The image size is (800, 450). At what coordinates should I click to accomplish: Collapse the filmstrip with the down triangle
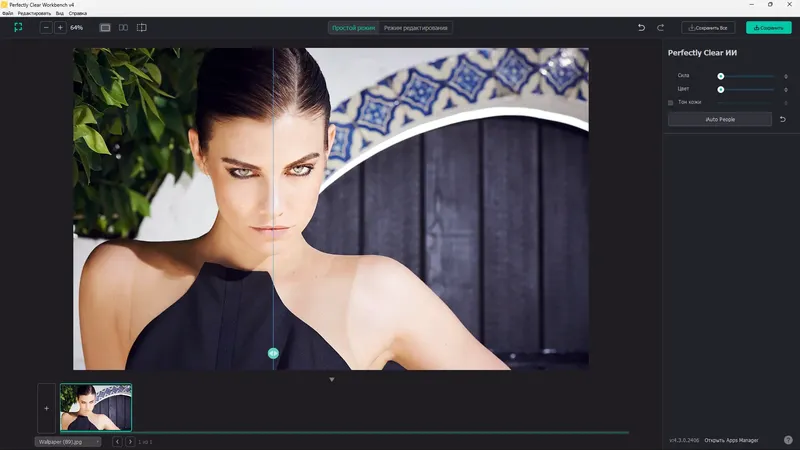[x=332, y=380]
